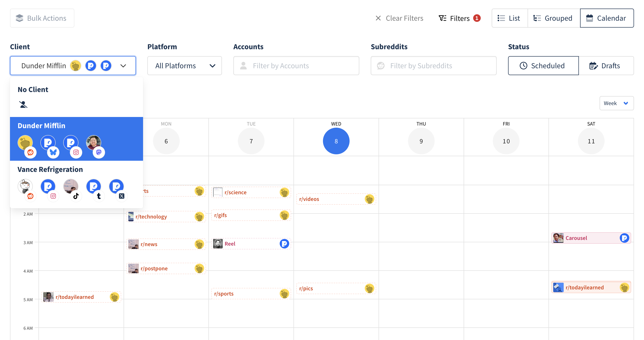The width and height of the screenshot is (644, 340).
Task: Open the r/sports scheduled post
Action: point(251,294)
